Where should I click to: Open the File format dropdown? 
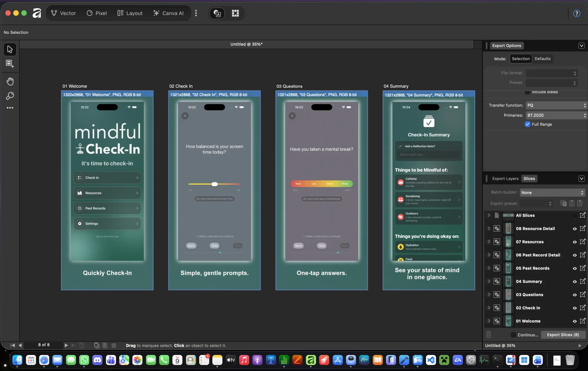tap(552, 73)
